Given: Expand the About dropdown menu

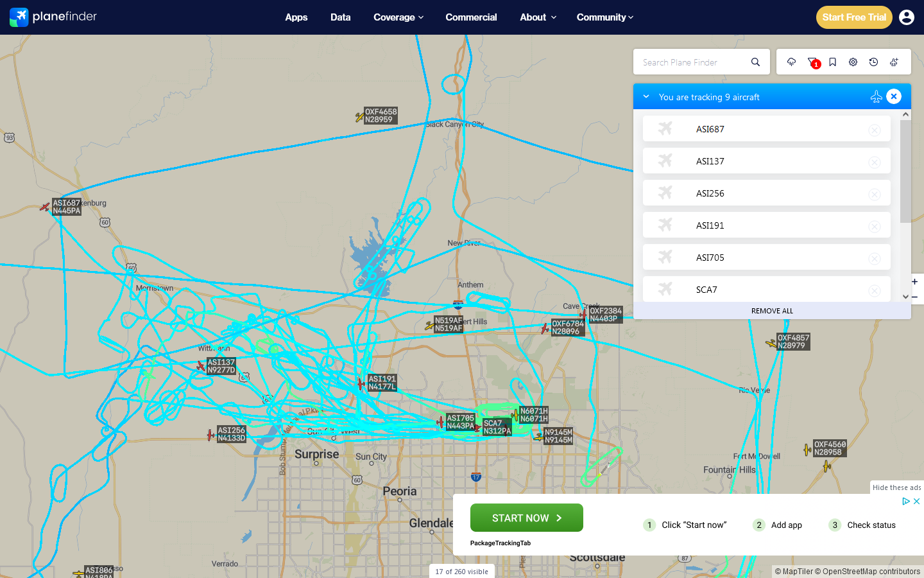Looking at the screenshot, I should [x=538, y=17].
